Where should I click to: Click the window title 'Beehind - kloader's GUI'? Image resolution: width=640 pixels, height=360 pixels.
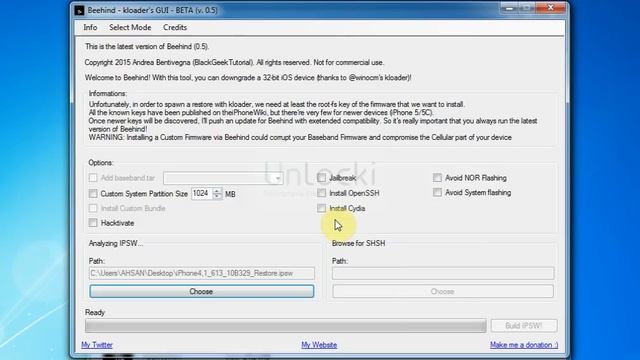pyautogui.click(x=153, y=10)
